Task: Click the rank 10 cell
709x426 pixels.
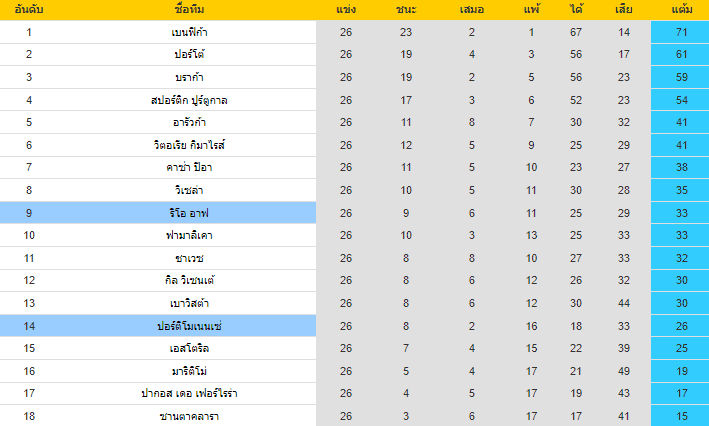Action: click(x=29, y=235)
